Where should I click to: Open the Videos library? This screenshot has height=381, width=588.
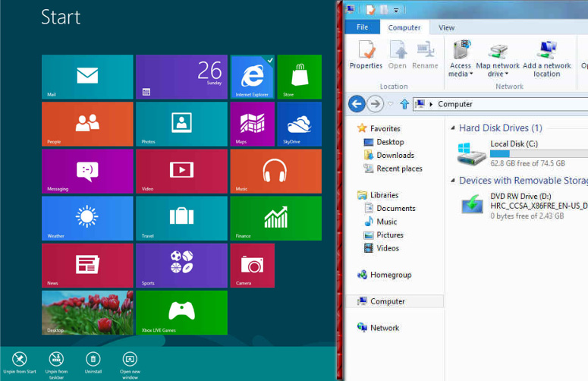click(382, 248)
